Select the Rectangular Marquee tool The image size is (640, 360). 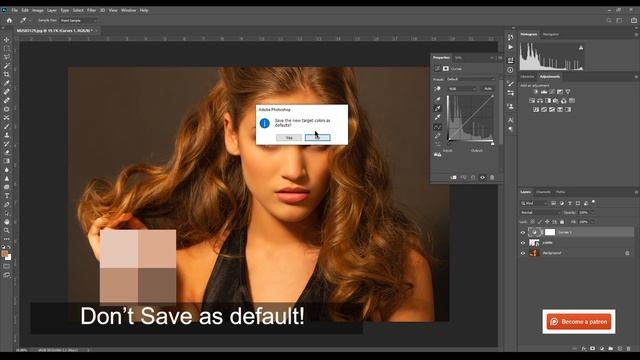pyautogui.click(x=7, y=49)
